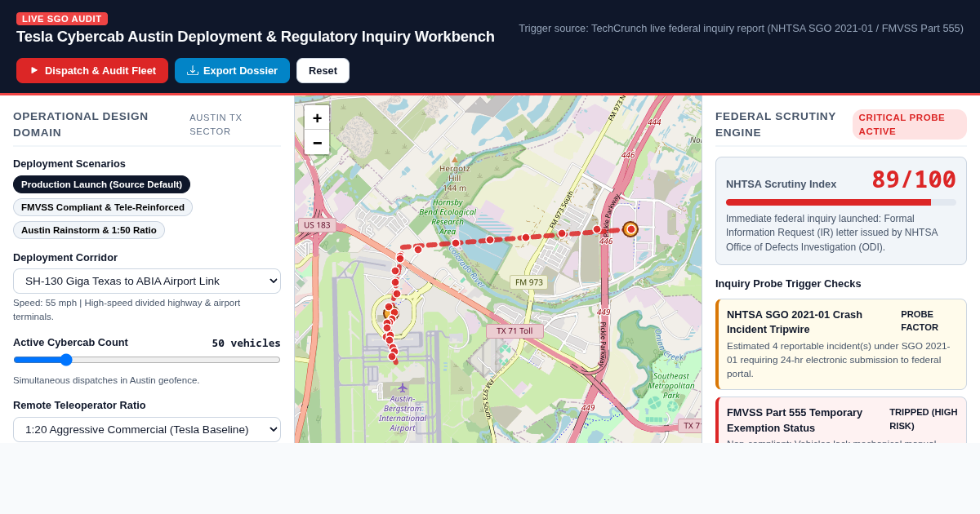Click the LIVE SGO AUDIT badge
This screenshot has height=514, width=980.
[62, 19]
